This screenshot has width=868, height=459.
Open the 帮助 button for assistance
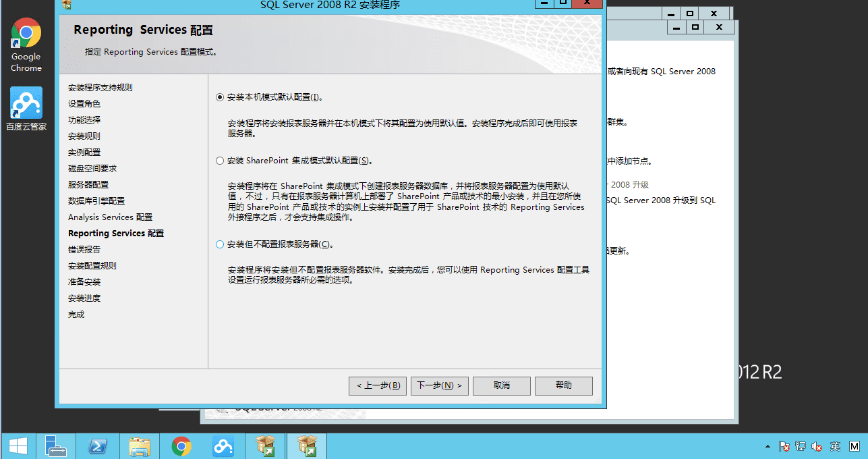563,385
